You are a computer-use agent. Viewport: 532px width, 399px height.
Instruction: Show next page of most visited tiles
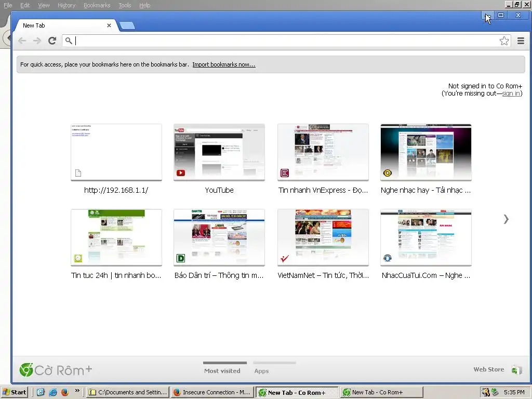506,219
